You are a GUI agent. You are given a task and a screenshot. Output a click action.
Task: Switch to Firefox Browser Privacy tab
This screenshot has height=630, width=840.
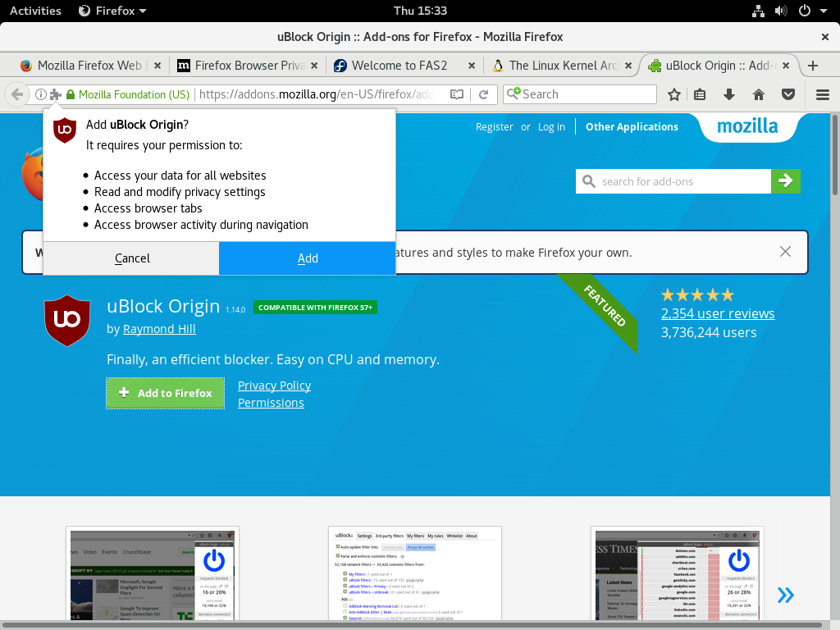(x=249, y=66)
